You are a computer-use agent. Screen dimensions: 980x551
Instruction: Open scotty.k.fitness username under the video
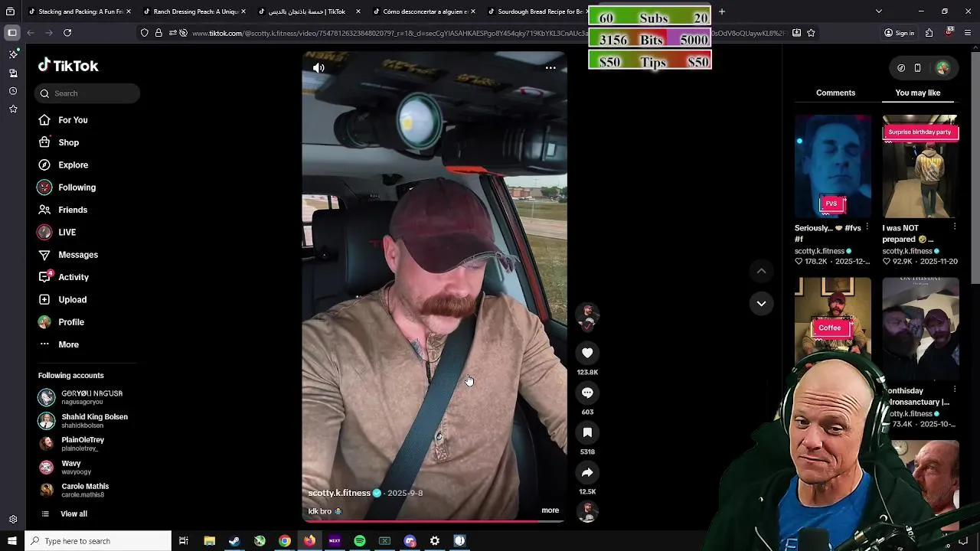point(339,493)
